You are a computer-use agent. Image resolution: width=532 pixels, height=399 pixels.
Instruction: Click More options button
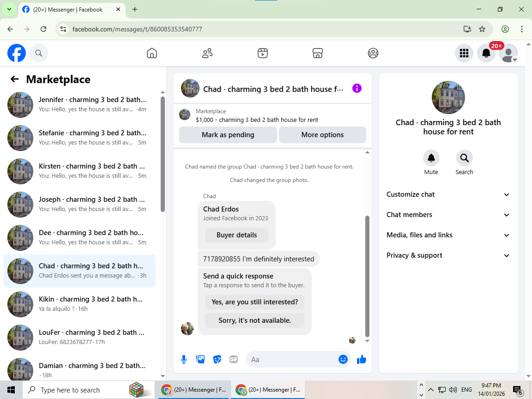tap(322, 135)
